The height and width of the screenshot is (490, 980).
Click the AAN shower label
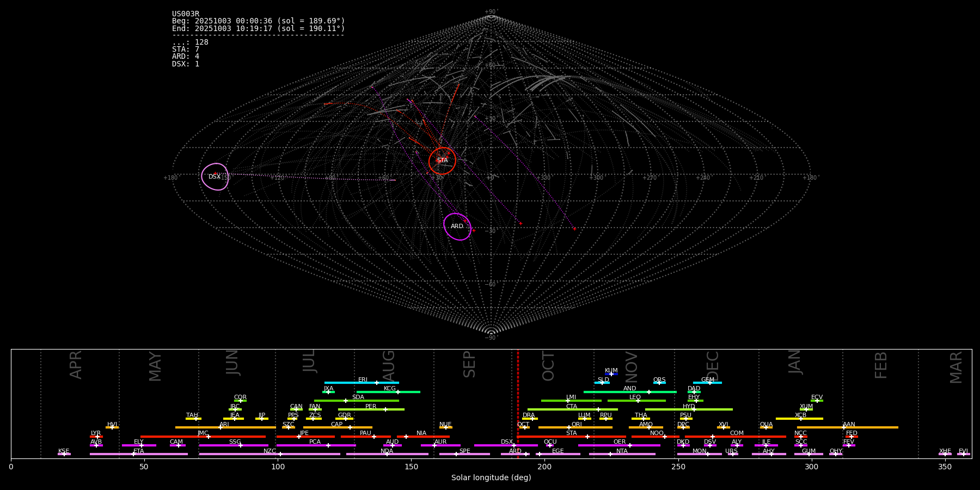click(849, 425)
